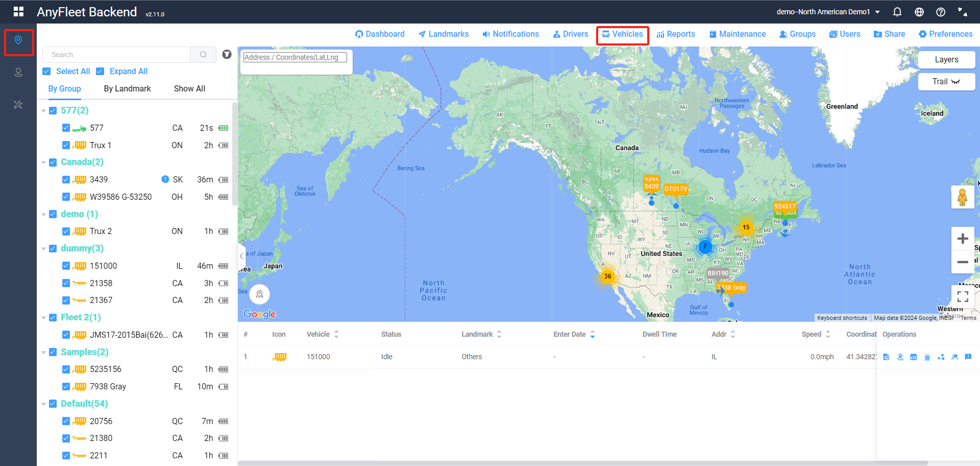Image resolution: width=980 pixels, height=466 pixels.
Task: Uncheck the 577(2) group checkbox
Action: coord(53,110)
